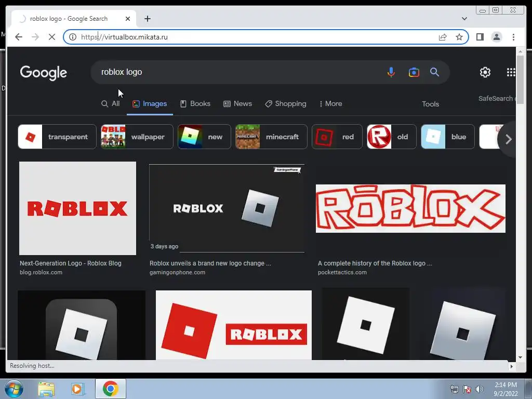
Task: Launch Windows Media Player from taskbar
Action: tap(77, 389)
